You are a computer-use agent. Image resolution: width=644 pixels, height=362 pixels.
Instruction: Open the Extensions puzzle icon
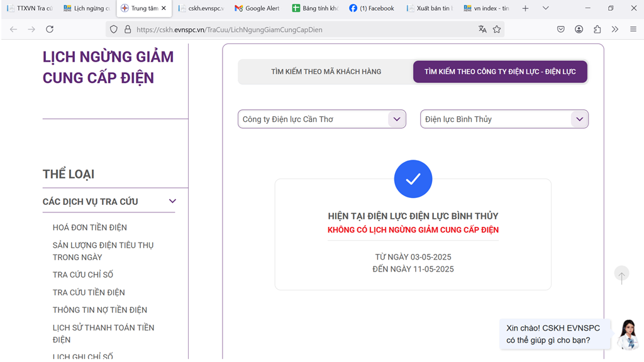[x=597, y=30]
